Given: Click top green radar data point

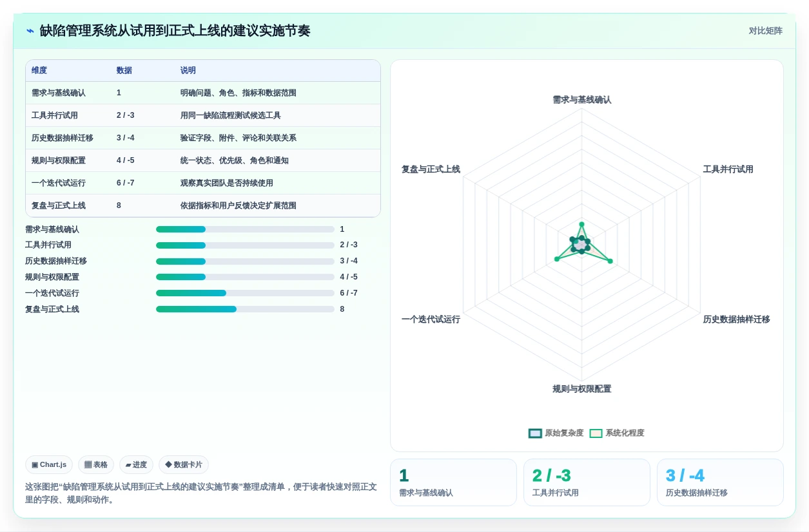Looking at the screenshot, I should click(x=581, y=225).
